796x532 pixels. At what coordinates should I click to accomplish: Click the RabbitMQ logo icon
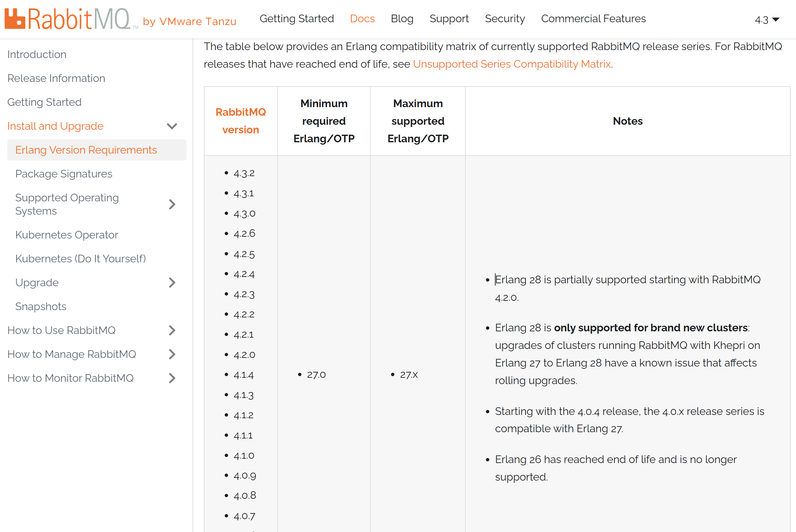click(15, 19)
